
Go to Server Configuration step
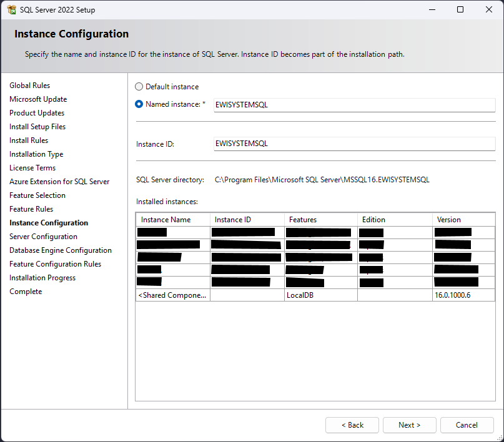click(43, 237)
